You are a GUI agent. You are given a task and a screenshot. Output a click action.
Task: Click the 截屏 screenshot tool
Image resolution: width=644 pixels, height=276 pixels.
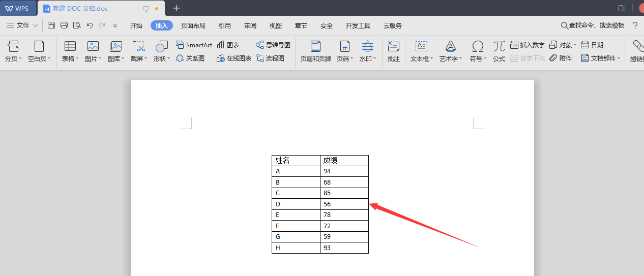(139, 46)
